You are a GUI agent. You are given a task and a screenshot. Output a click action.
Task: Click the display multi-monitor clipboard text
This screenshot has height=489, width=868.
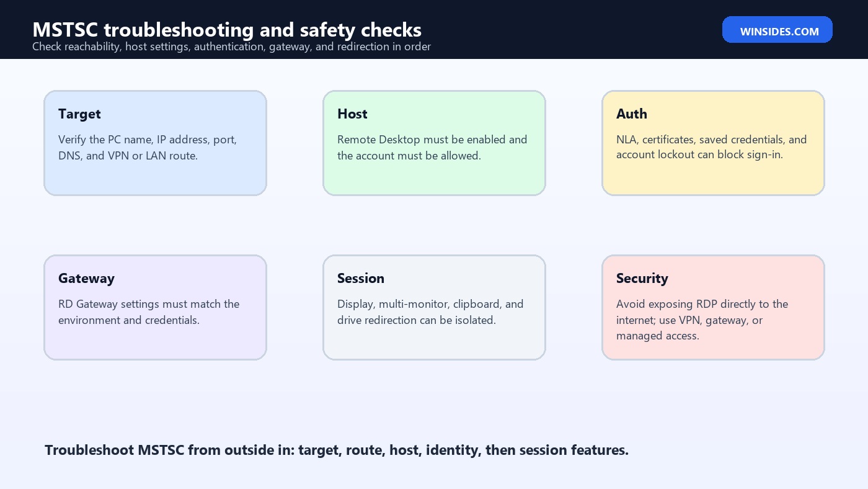430,312
